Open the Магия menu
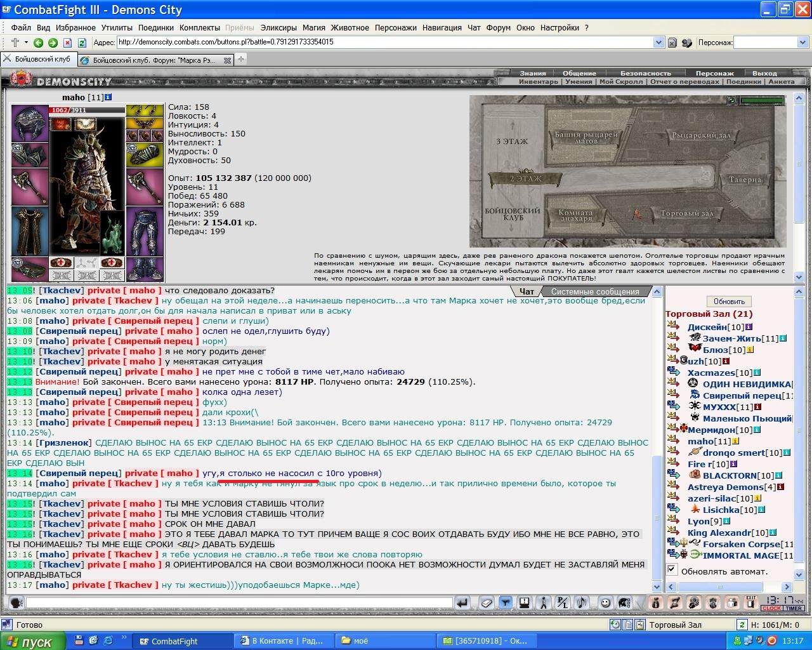This screenshot has height=650, width=812. 314,27
